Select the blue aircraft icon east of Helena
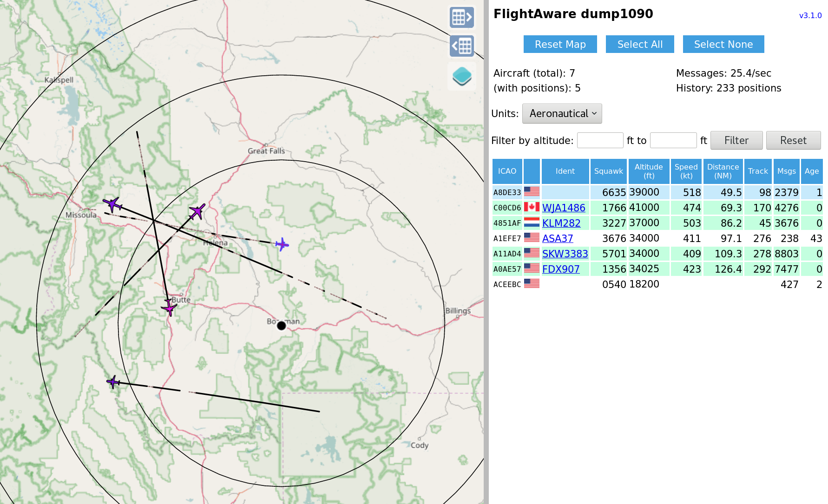 coord(282,244)
